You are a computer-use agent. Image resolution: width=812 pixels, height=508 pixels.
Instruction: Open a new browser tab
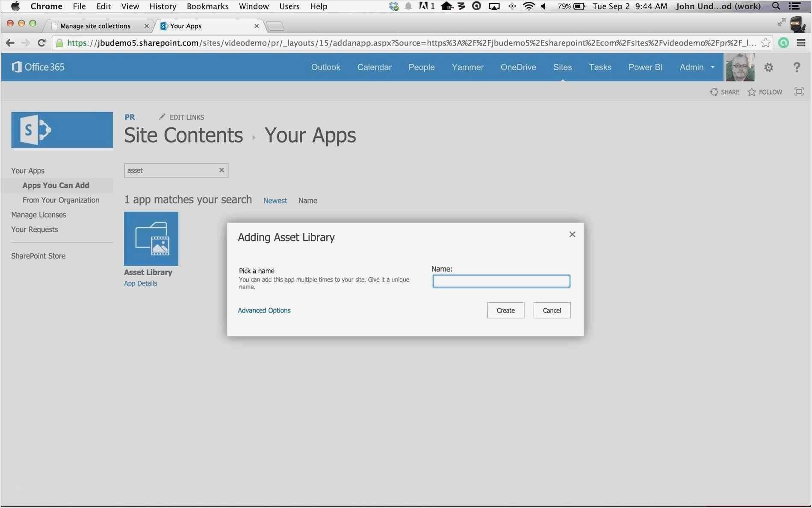(275, 26)
